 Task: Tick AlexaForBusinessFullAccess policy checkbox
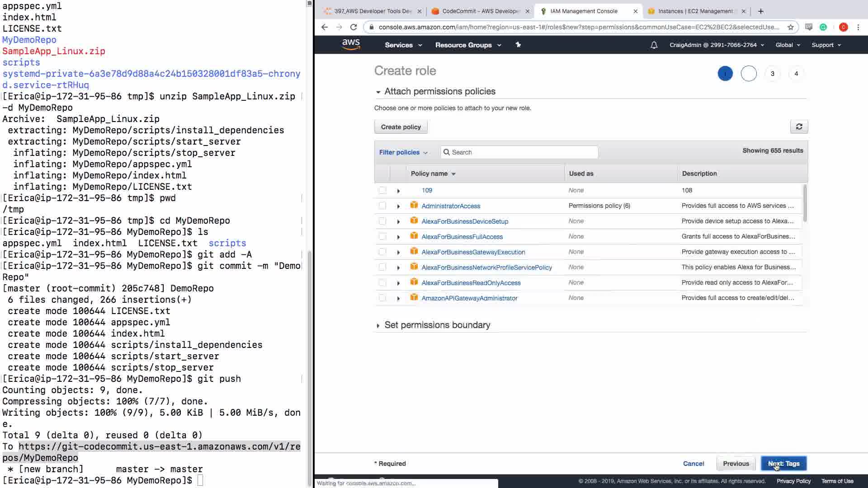point(382,237)
